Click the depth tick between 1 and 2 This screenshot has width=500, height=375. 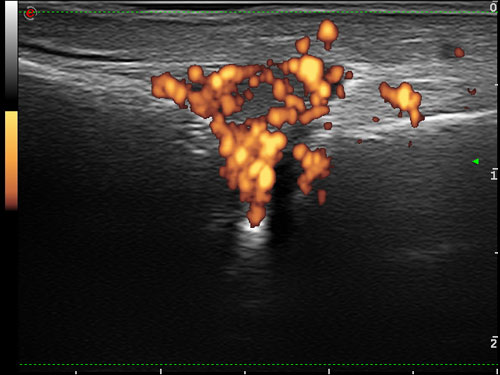pos(496,253)
